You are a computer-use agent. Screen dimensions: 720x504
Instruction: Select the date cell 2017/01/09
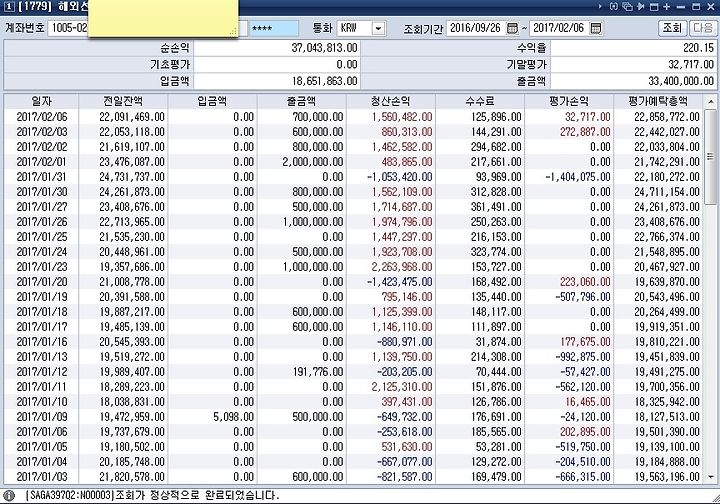42,417
